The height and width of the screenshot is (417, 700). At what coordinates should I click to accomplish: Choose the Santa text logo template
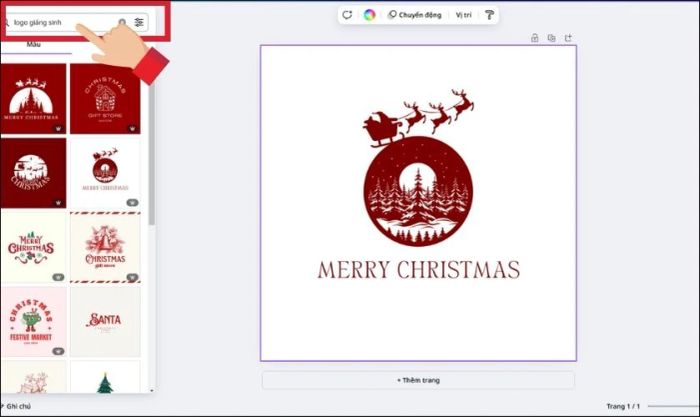coord(105,321)
